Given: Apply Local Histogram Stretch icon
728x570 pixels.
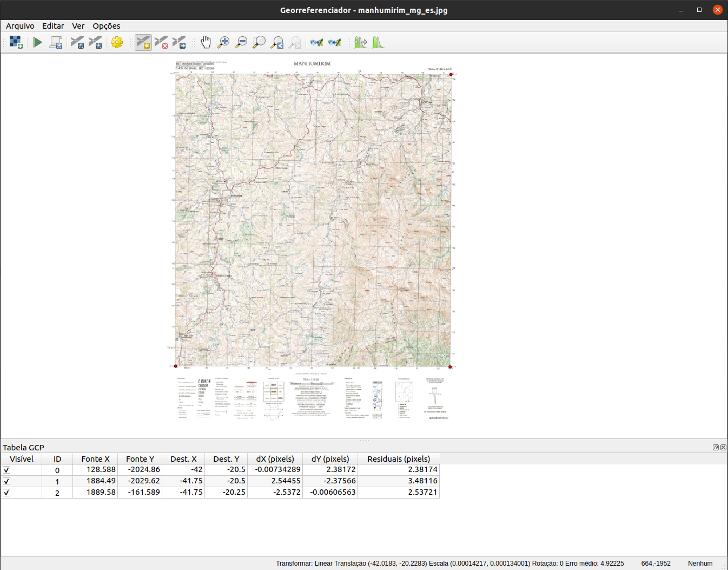Looking at the screenshot, I should click(379, 42).
